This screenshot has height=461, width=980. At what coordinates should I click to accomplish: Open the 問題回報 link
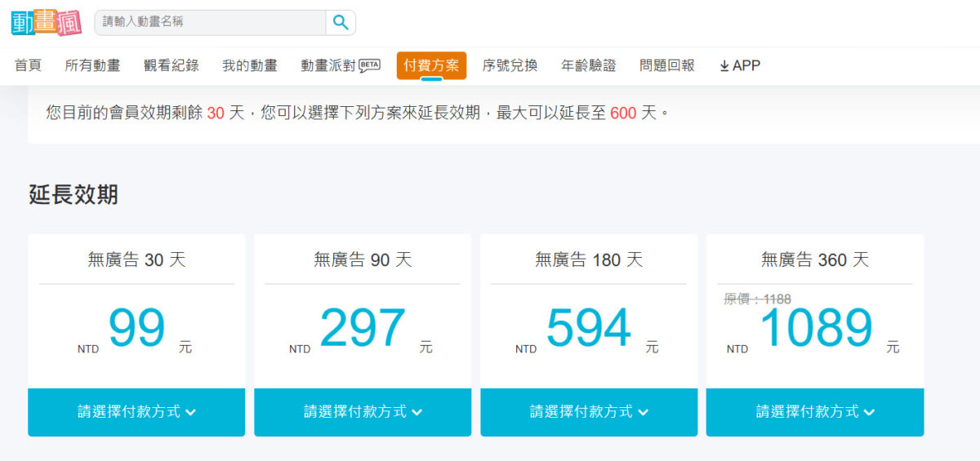(x=666, y=66)
